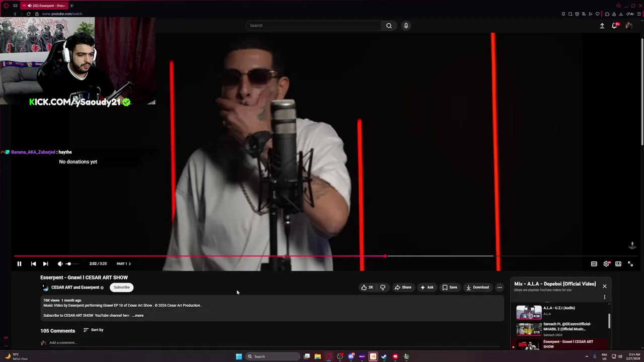Open the Windows Start menu
This screenshot has height=362, width=644.
(239, 356)
